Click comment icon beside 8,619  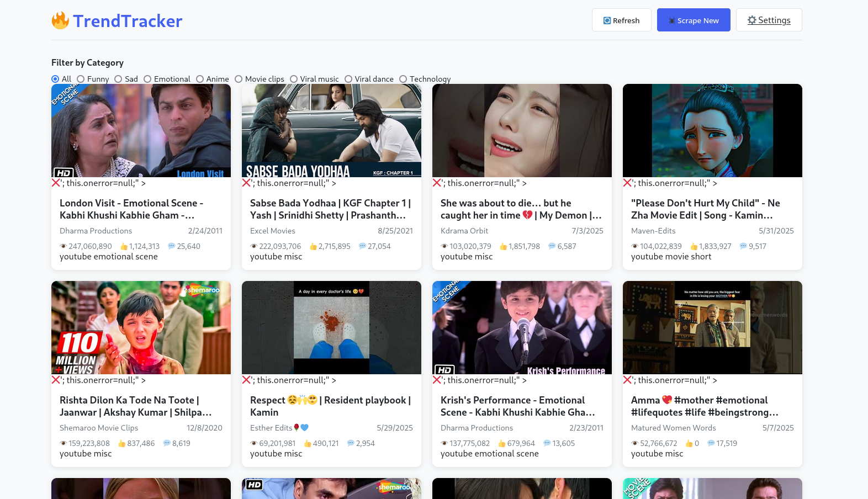[167, 443]
